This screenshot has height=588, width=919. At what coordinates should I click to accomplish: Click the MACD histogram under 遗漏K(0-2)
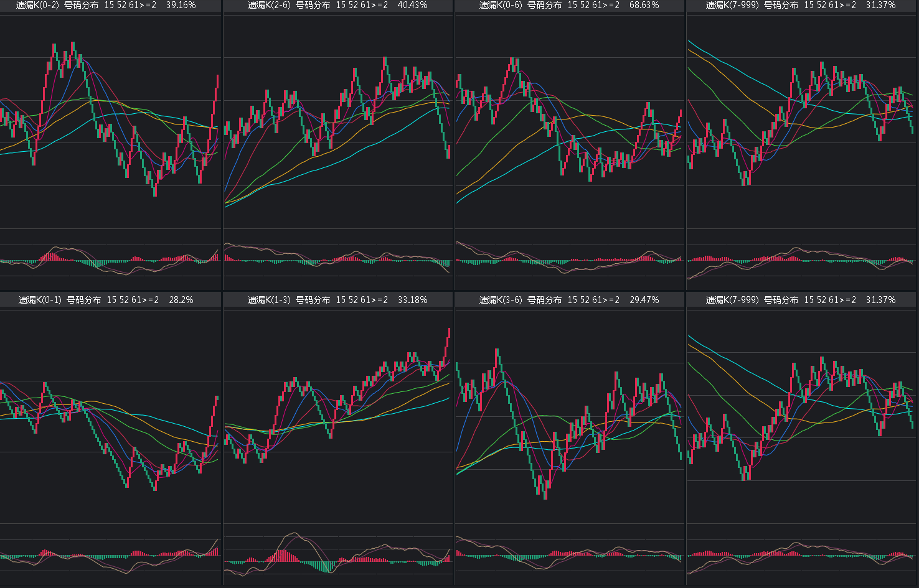pyautogui.click(x=111, y=260)
